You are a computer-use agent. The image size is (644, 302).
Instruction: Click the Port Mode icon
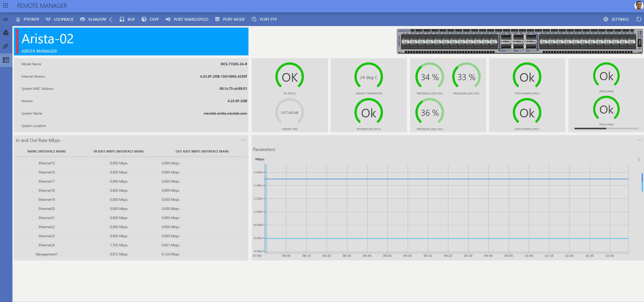coord(217,19)
